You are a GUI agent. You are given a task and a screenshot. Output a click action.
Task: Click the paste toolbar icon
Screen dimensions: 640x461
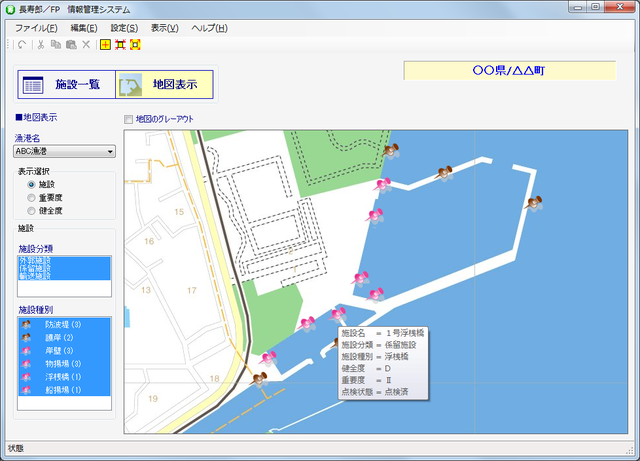[71, 45]
